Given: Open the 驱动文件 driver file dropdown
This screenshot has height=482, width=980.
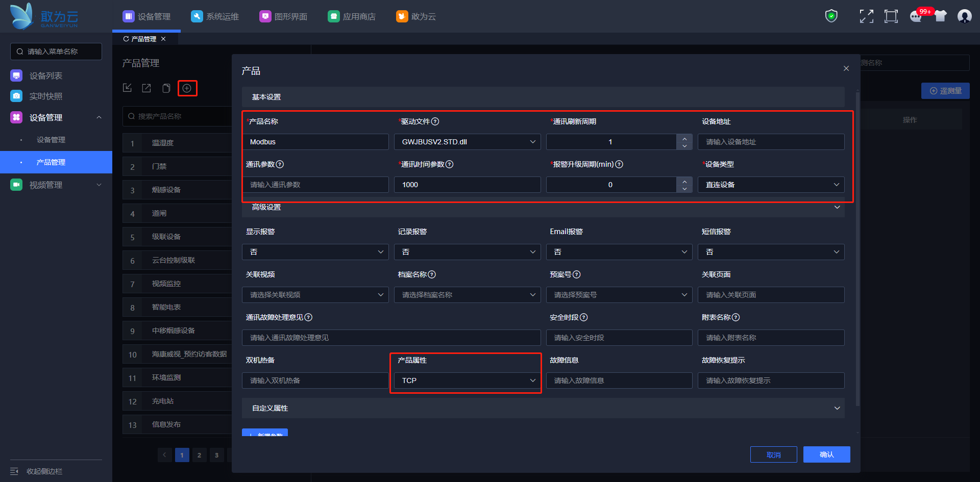Looking at the screenshot, I should (x=467, y=142).
